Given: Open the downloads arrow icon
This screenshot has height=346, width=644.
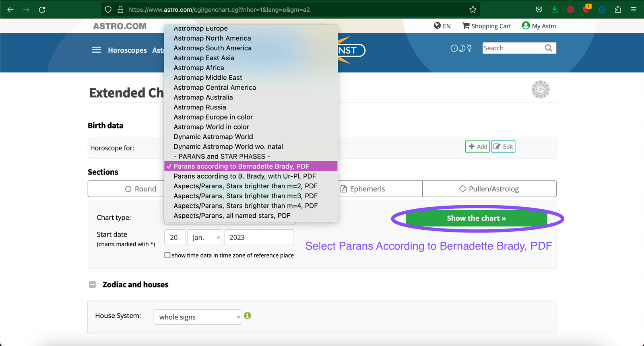Looking at the screenshot, I should (x=555, y=10).
